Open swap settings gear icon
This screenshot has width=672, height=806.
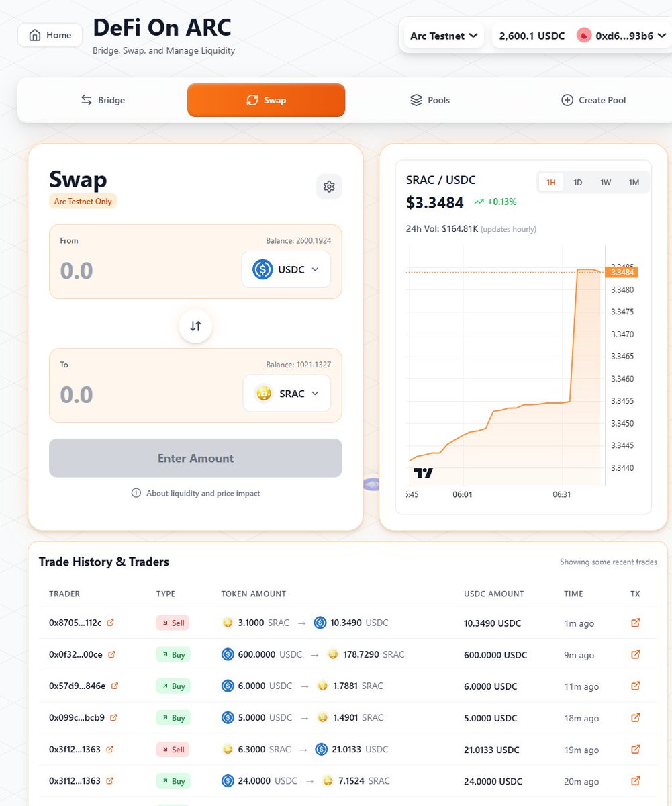tap(329, 187)
